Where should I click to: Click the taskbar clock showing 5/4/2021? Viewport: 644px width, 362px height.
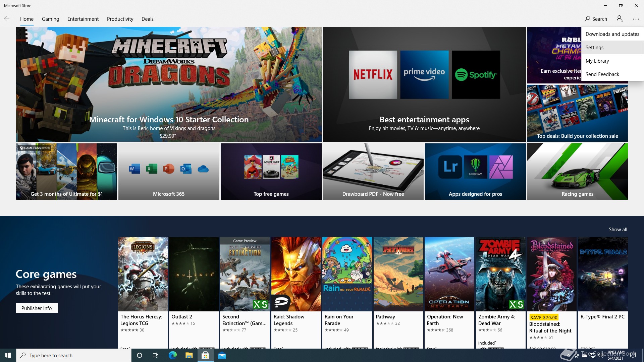click(616, 355)
